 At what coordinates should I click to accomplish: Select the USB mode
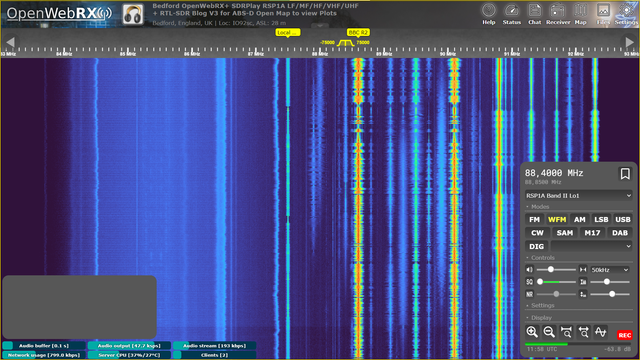[x=622, y=220]
